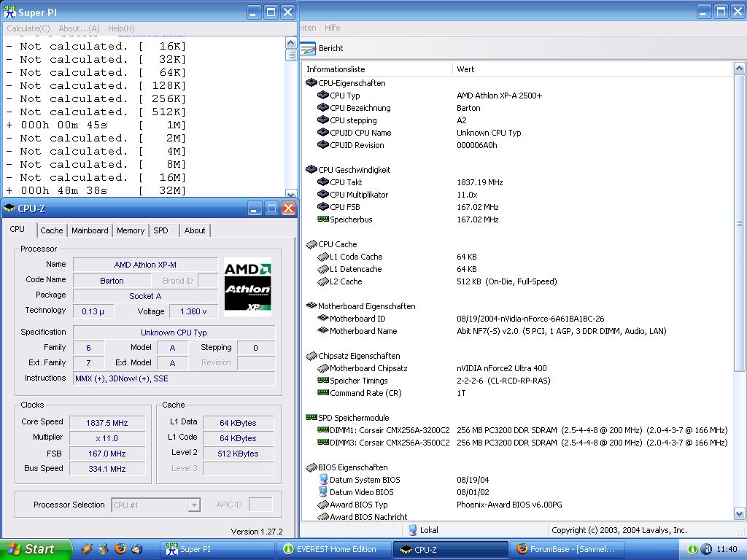Select the CPU Takt row

(517, 182)
